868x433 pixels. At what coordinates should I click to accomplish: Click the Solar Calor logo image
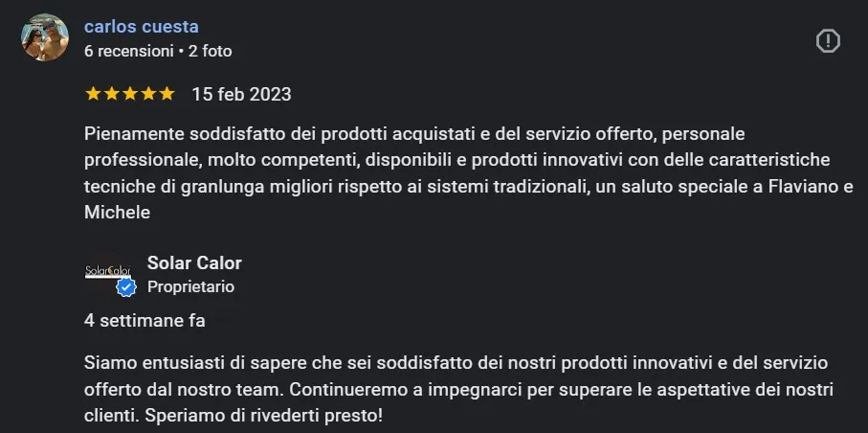coord(108,271)
